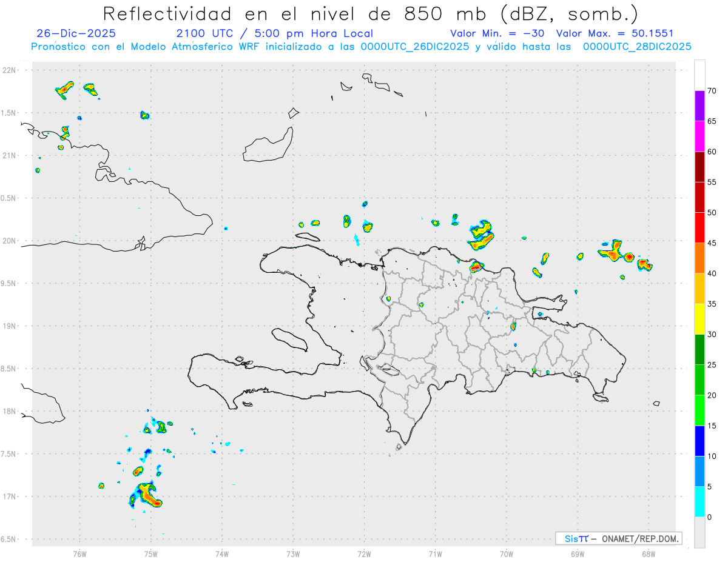
Task: Pick the orange 40–45 dBZ legend band
Action: click(x=699, y=258)
